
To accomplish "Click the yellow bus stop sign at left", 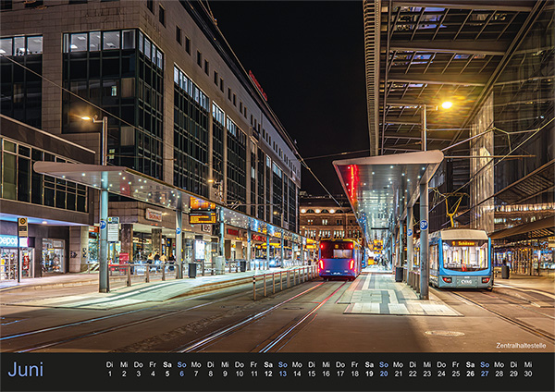I will [x=22, y=227].
